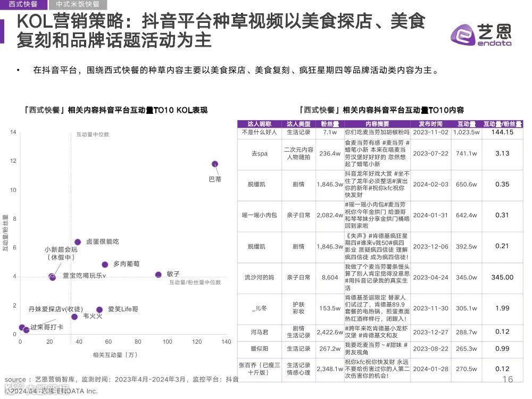532x399 pixels.
Task: Click the date 2023-07-22
Action: click(x=430, y=154)
